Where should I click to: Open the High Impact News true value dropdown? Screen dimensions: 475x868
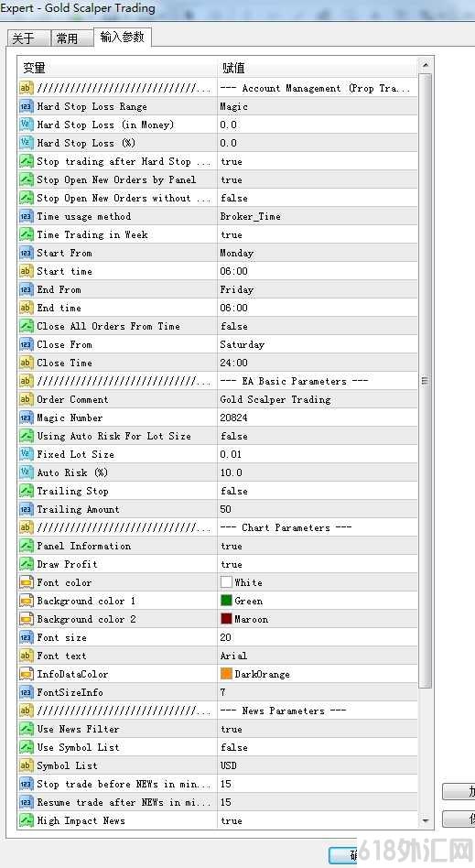tap(318, 820)
